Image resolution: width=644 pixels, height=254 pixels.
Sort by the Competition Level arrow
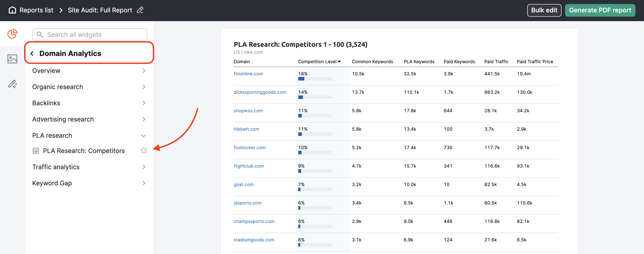339,62
